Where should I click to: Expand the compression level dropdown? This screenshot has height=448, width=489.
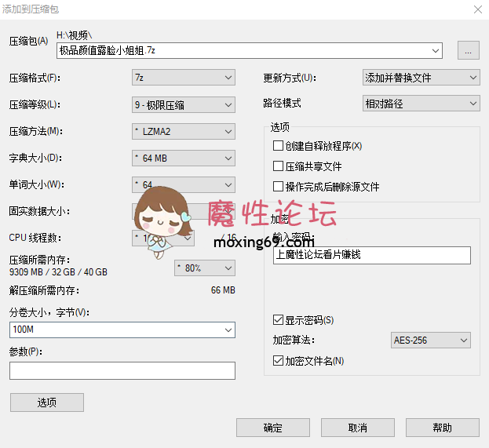click(184, 104)
